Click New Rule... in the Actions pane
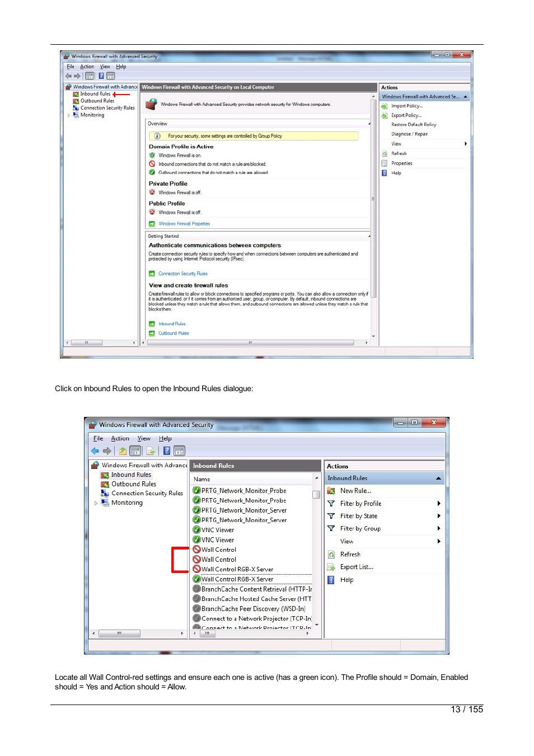Screen dimensions: 534x756 (x=355, y=491)
